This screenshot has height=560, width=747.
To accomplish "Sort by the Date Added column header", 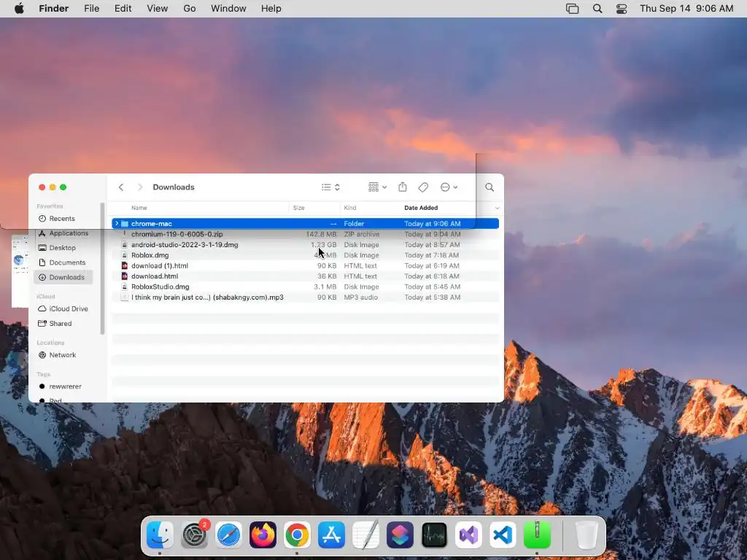I will point(421,208).
